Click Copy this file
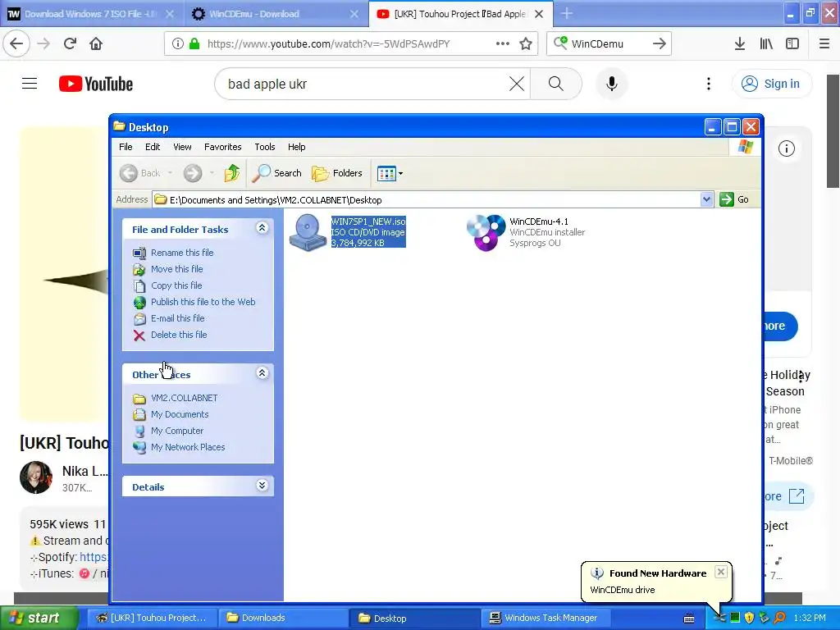Image resolution: width=840 pixels, height=630 pixels. click(x=176, y=285)
